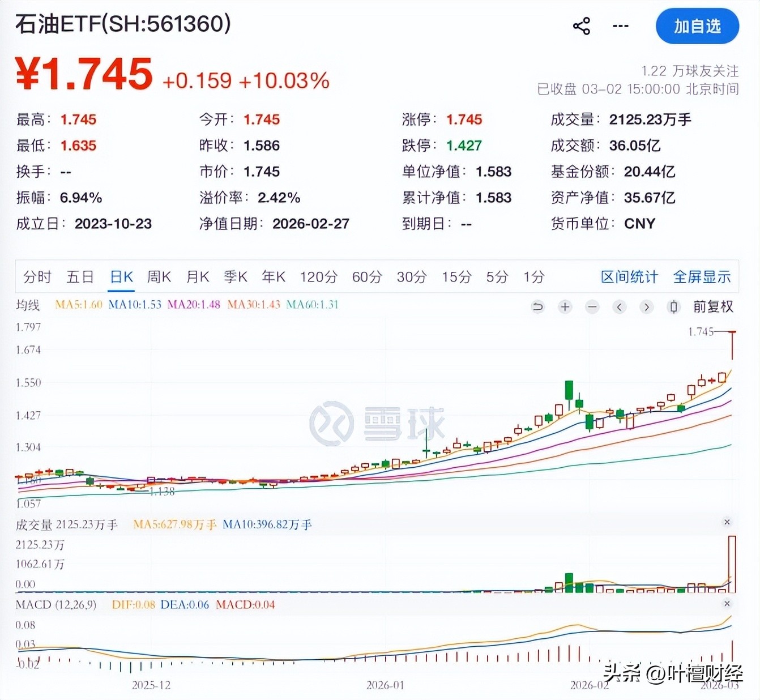Select the 60分 interval tab
Viewport: 760px width, 700px height.
point(367,277)
